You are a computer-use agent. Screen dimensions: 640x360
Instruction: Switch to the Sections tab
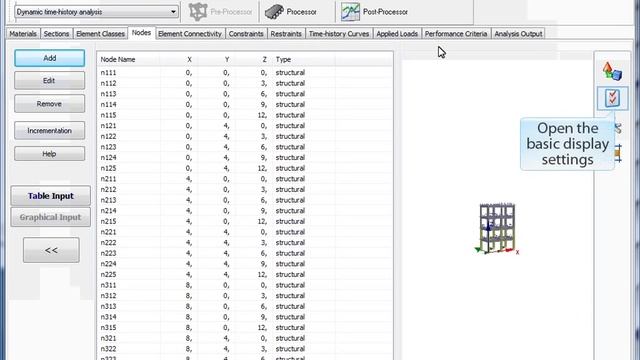56,34
